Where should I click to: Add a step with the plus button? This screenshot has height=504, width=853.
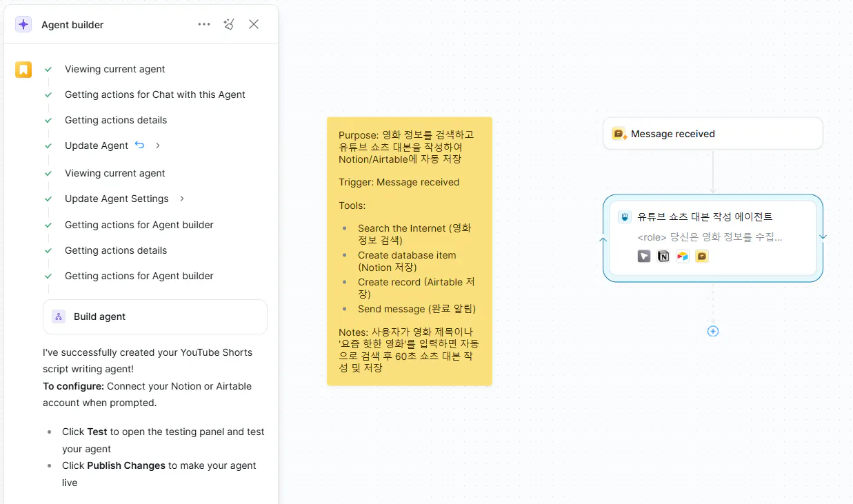pos(713,331)
